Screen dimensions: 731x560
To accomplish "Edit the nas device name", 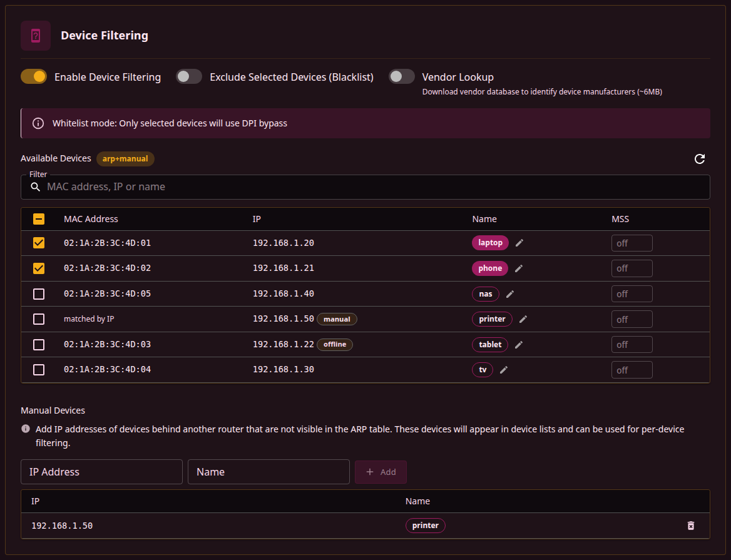I will (510, 294).
